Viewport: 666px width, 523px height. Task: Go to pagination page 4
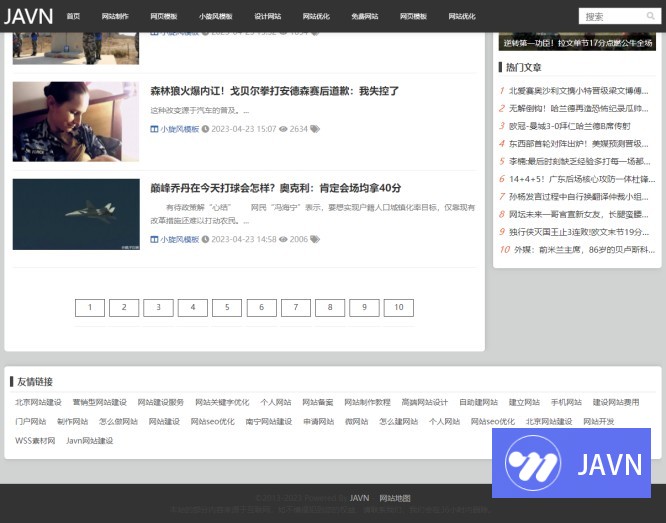coord(193,308)
